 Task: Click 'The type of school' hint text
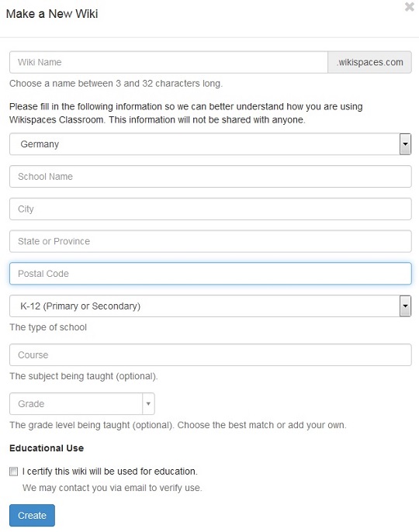click(48, 327)
